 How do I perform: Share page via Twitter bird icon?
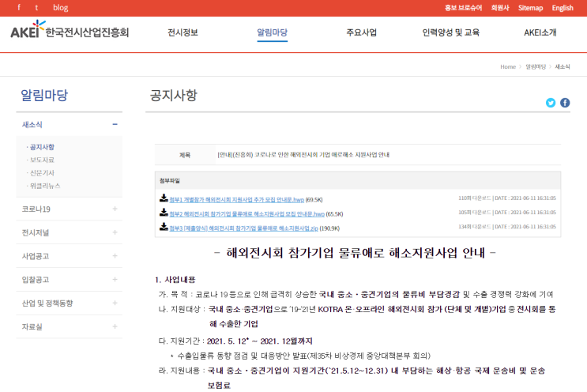[x=551, y=103]
